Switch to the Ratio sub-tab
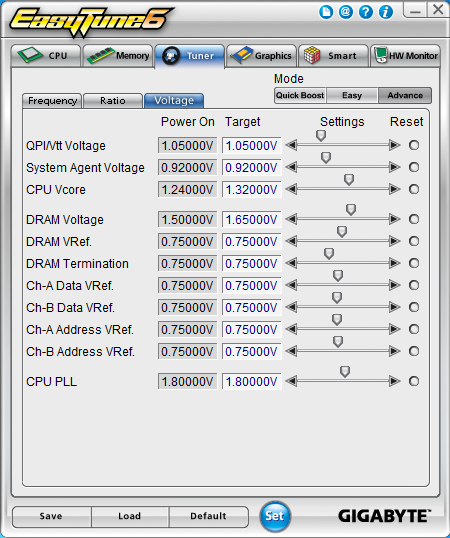The height and width of the screenshot is (538, 450). click(112, 101)
